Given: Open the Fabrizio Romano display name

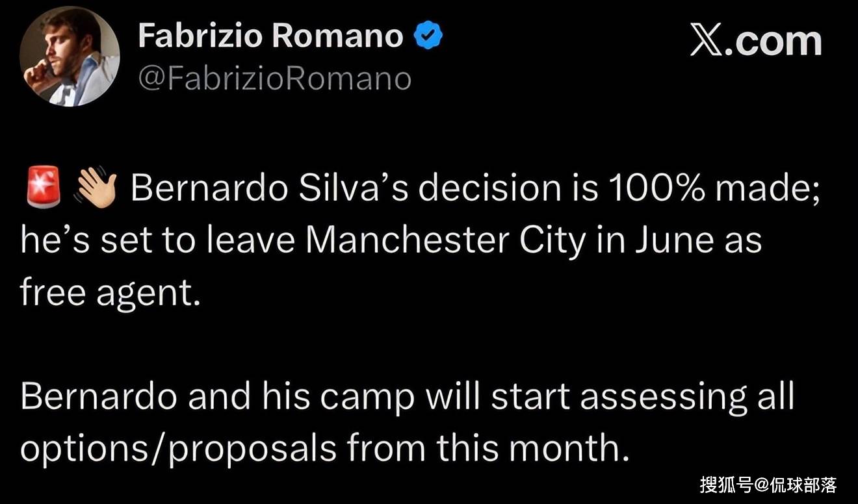Looking at the screenshot, I should [x=270, y=35].
